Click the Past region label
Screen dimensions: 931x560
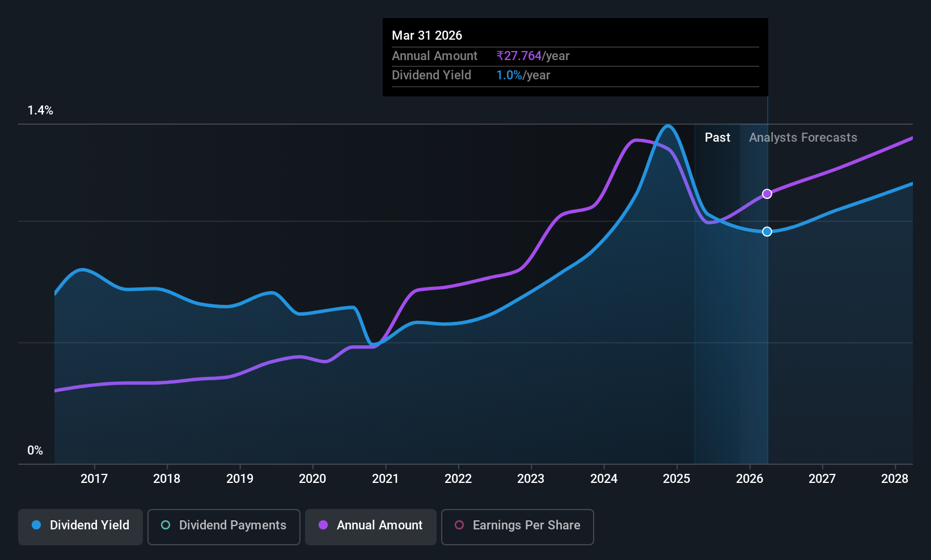717,137
